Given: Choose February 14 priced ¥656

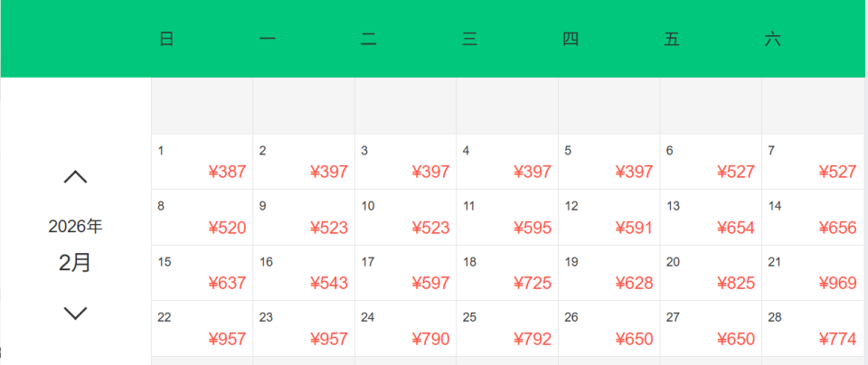Looking at the screenshot, I should tap(813, 218).
